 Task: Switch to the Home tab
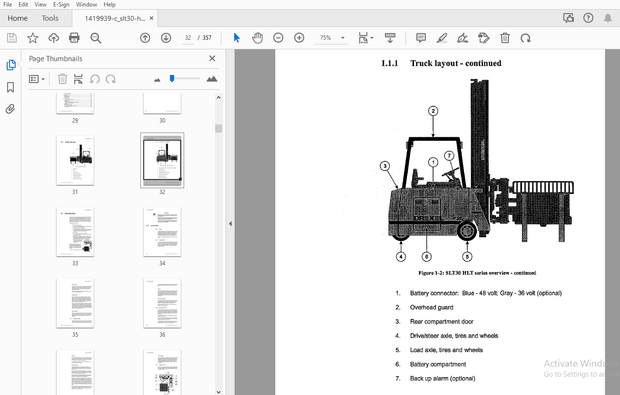pos(17,18)
